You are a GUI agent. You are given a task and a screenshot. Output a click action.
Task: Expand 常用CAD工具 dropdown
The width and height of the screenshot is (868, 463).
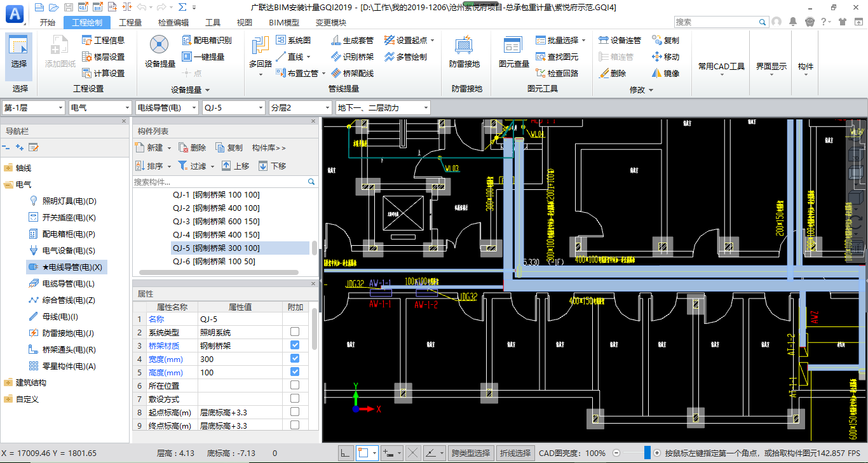coord(721,75)
